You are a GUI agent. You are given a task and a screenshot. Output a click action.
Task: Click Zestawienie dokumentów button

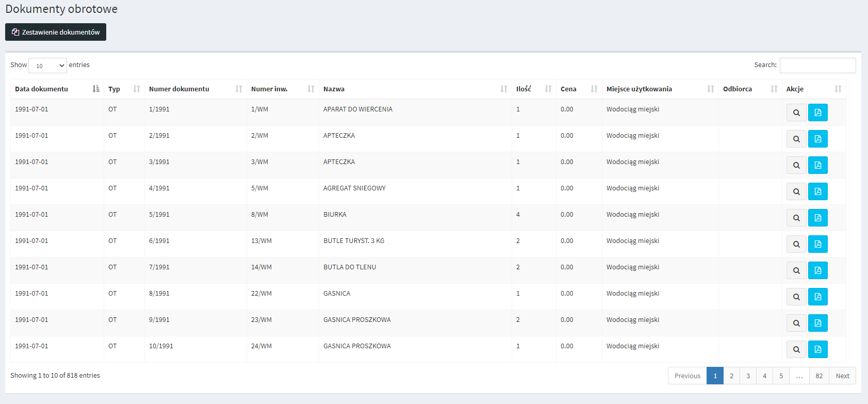(56, 32)
